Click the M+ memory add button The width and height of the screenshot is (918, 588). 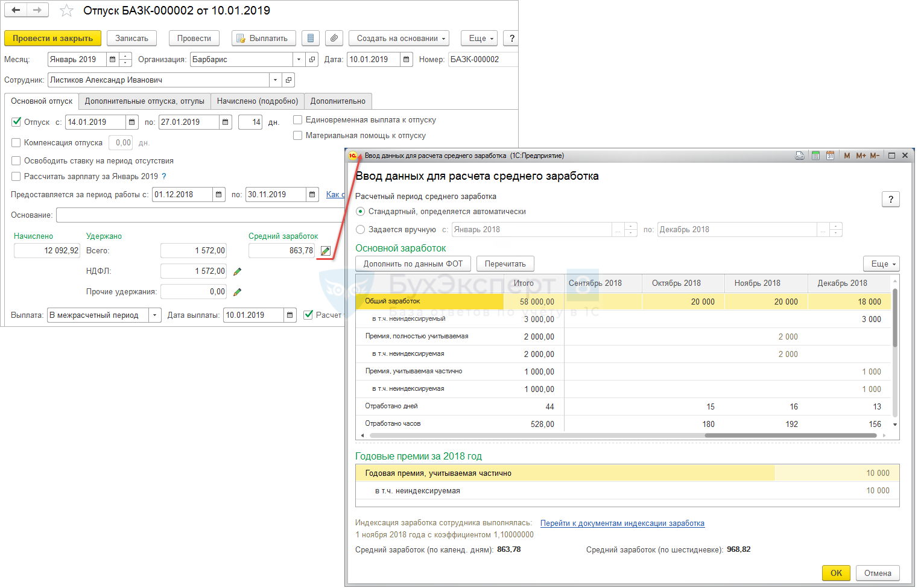[861, 156]
